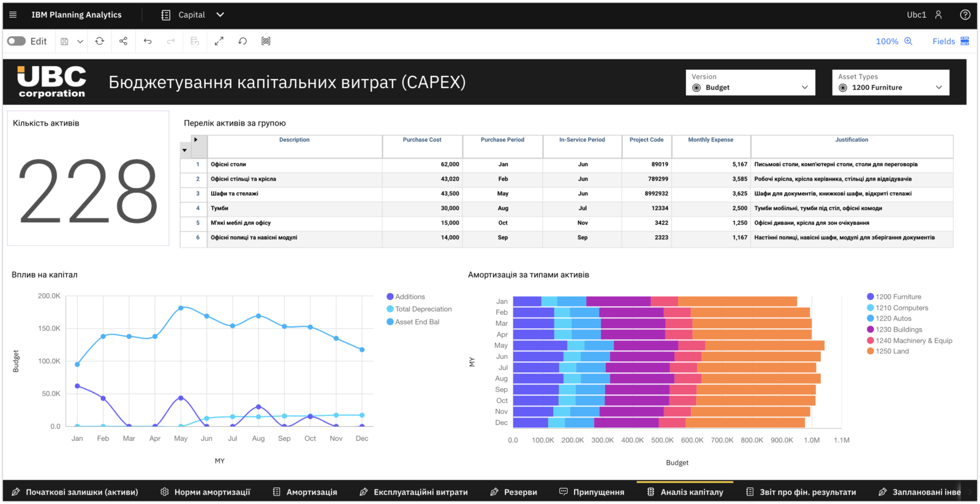Open the Норми амортизації tab
The image size is (980, 504).
click(205, 492)
